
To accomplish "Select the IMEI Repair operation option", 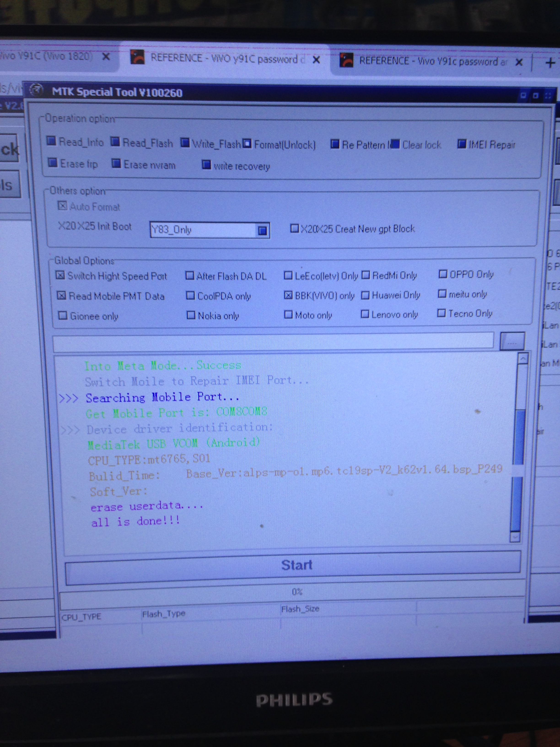I will coord(461,144).
